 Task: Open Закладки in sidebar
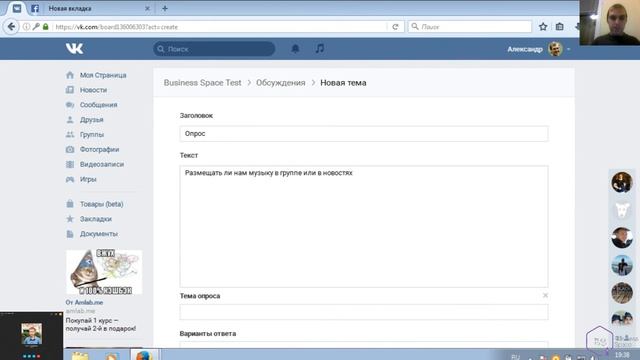click(x=96, y=219)
